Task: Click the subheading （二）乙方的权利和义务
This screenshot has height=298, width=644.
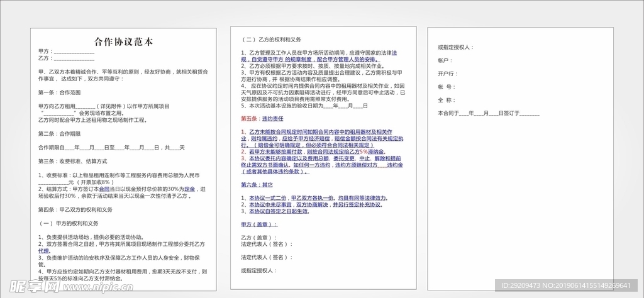Action: (x=271, y=40)
